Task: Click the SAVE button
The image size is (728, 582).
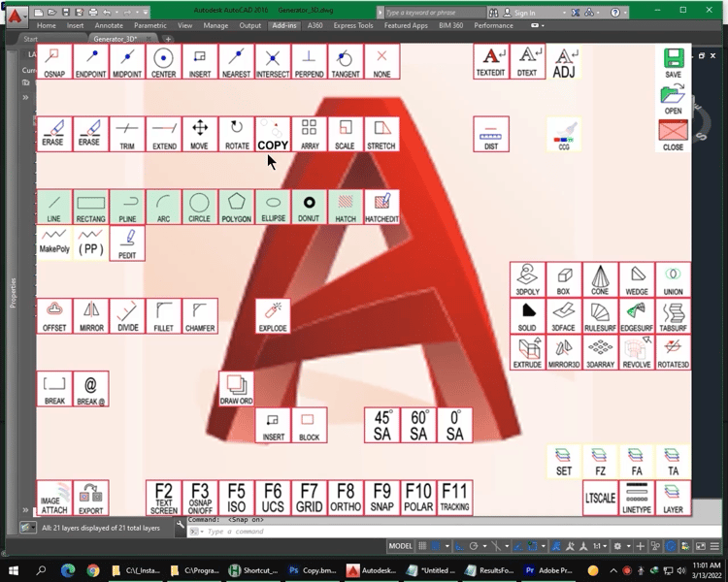Action: (673, 62)
